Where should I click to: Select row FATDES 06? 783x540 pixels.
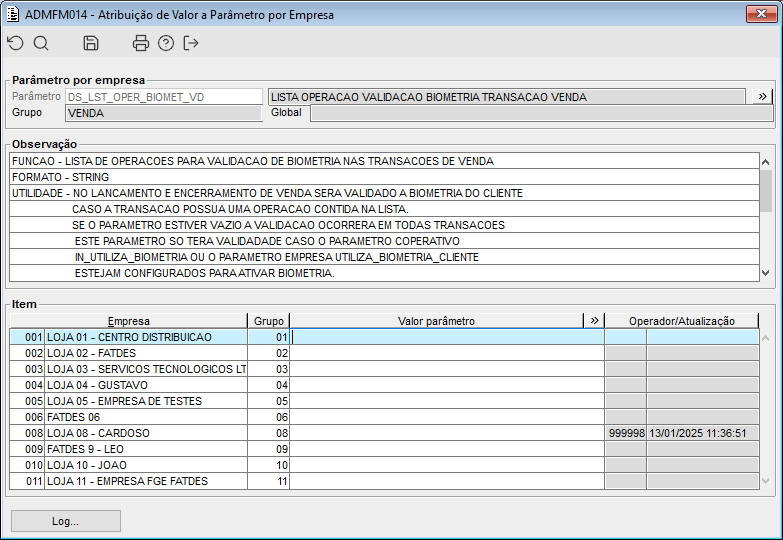[385, 417]
